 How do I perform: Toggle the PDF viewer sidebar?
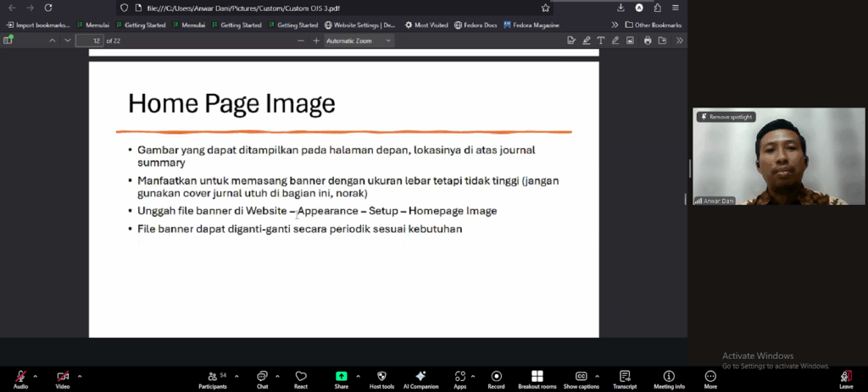click(8, 41)
